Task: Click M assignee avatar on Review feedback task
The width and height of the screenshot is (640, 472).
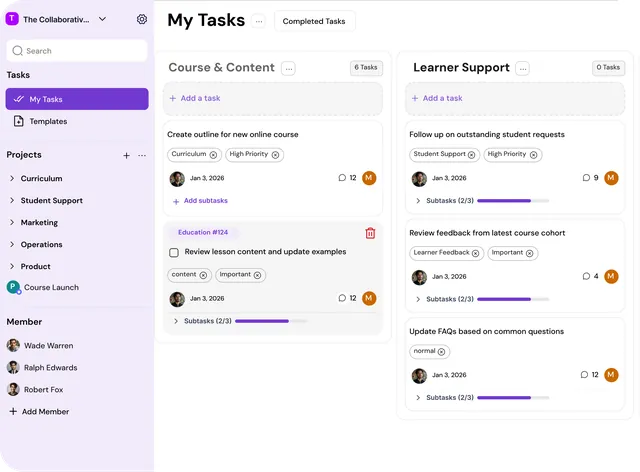Action: tap(611, 276)
